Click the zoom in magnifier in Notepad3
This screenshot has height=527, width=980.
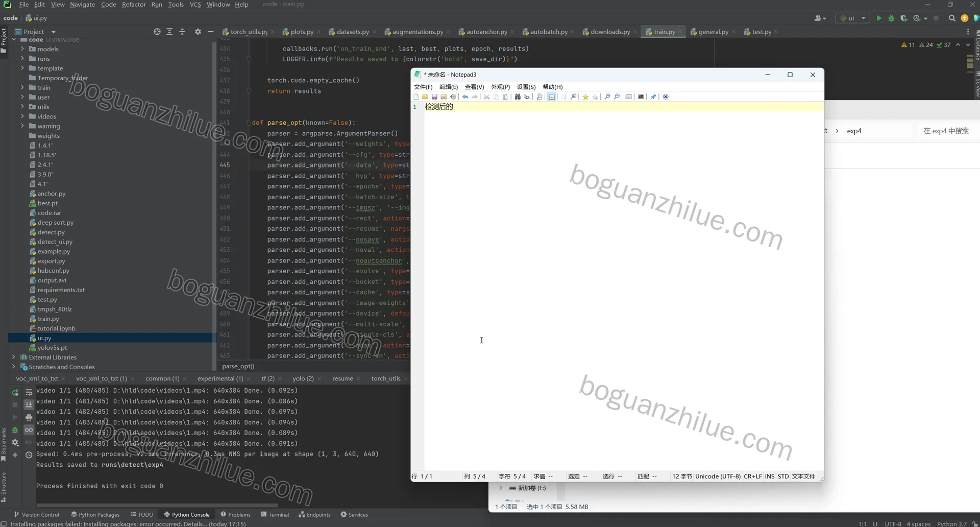pos(607,97)
